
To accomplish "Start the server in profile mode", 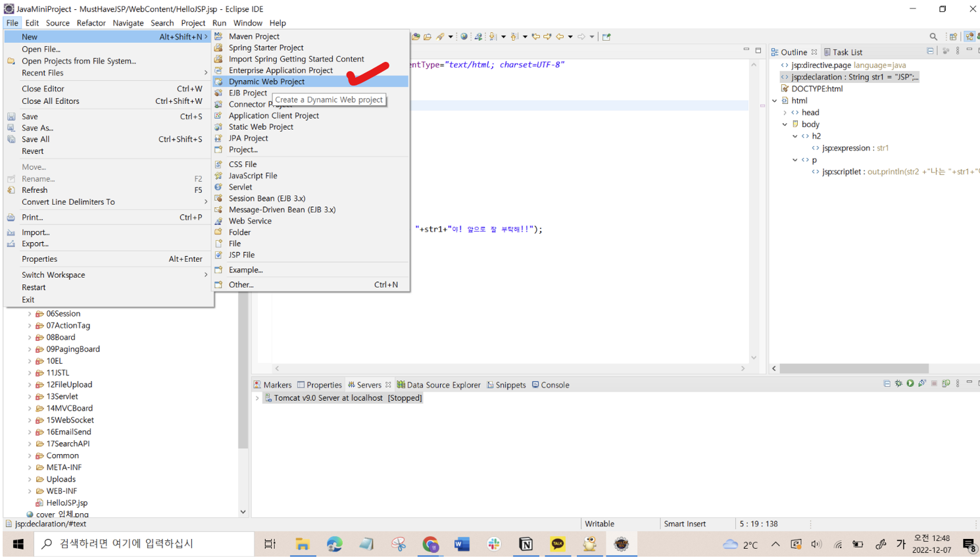I will [x=922, y=383].
